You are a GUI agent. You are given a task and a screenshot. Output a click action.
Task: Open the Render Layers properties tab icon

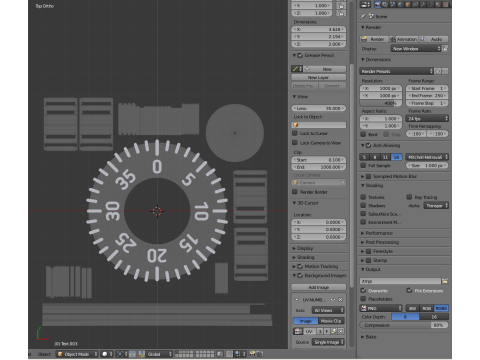(385, 4)
